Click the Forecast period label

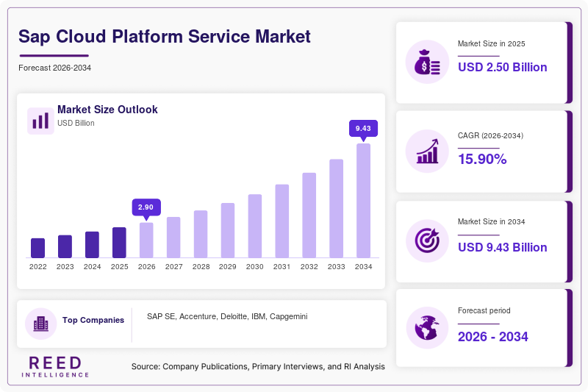pos(484,310)
